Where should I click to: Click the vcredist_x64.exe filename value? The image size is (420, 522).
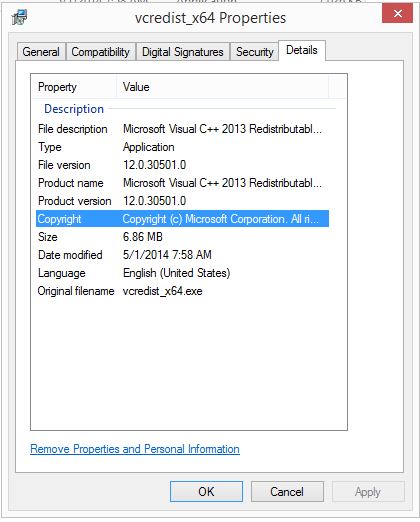coord(162,291)
